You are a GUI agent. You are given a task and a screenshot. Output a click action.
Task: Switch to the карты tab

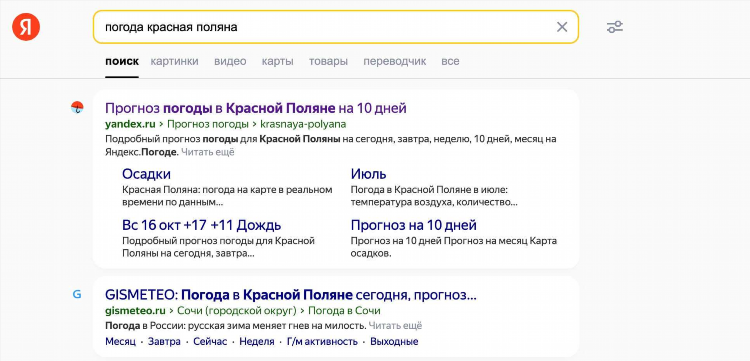[277, 61]
